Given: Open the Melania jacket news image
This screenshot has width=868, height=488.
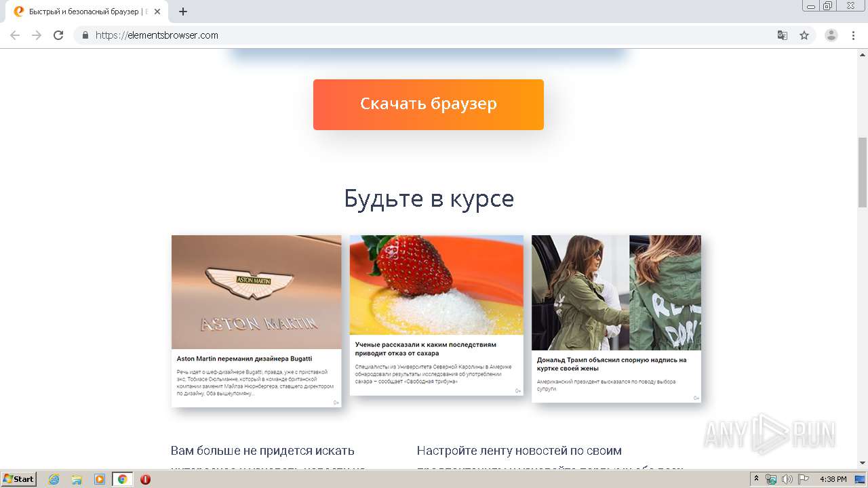Looking at the screenshot, I should pos(616,293).
